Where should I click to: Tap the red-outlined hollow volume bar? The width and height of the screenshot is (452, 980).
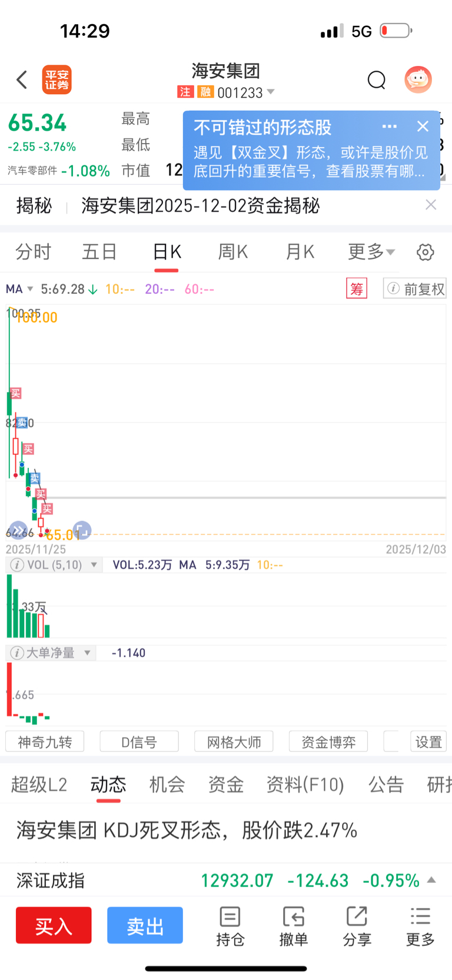(41, 626)
